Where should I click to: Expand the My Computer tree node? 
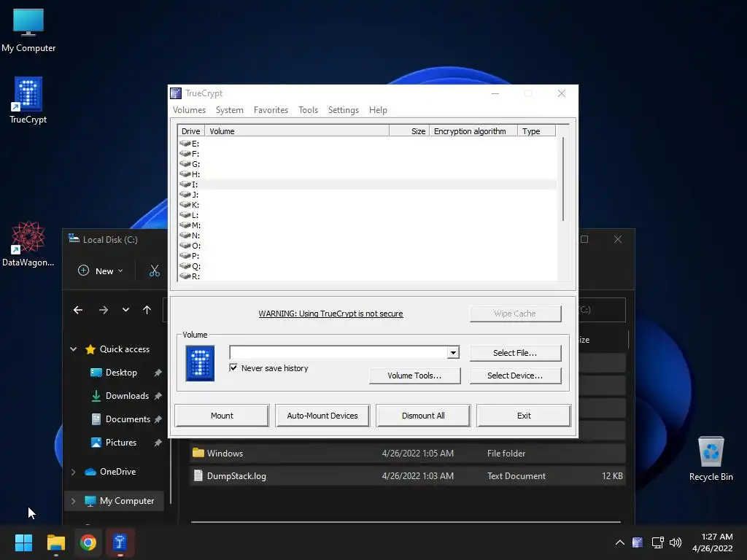74,501
